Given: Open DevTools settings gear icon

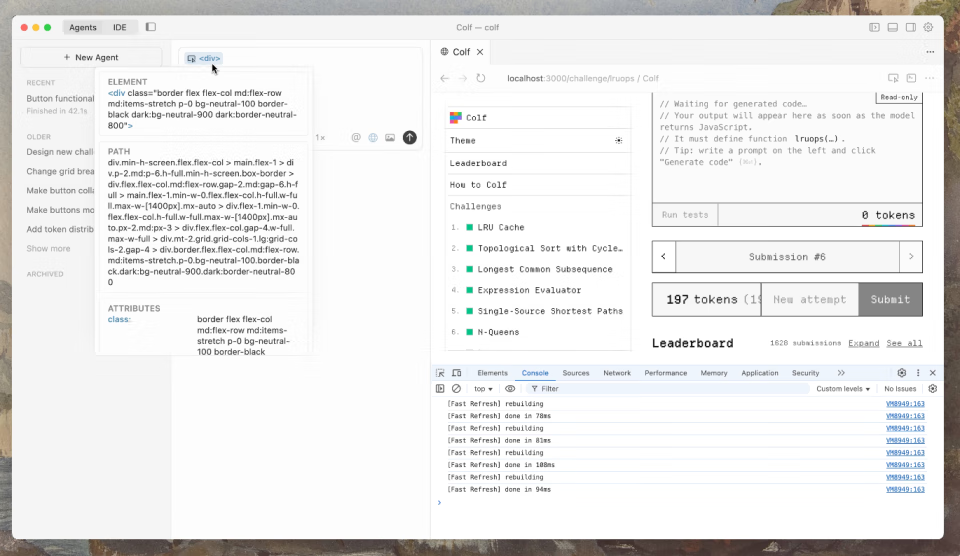Looking at the screenshot, I should pyautogui.click(x=901, y=373).
